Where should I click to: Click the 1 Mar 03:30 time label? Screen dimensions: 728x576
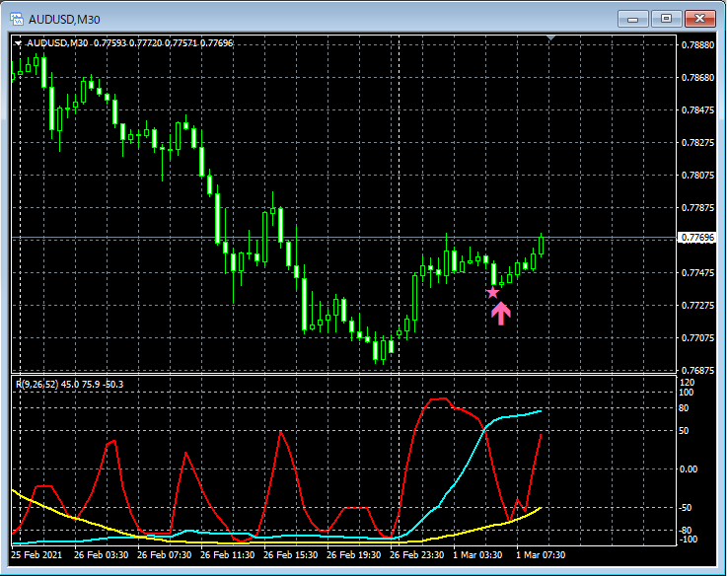[x=477, y=555]
